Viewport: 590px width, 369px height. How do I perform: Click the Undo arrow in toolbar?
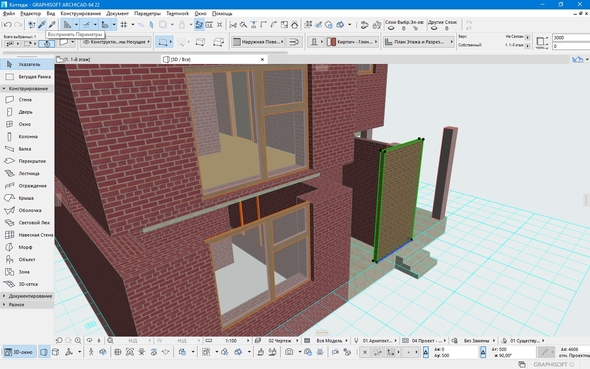[8, 25]
